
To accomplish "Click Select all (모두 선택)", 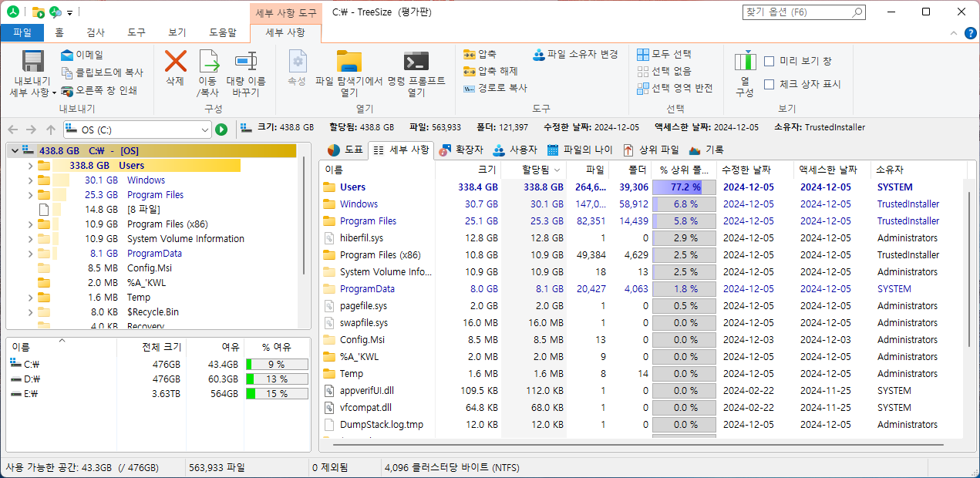I will click(664, 54).
